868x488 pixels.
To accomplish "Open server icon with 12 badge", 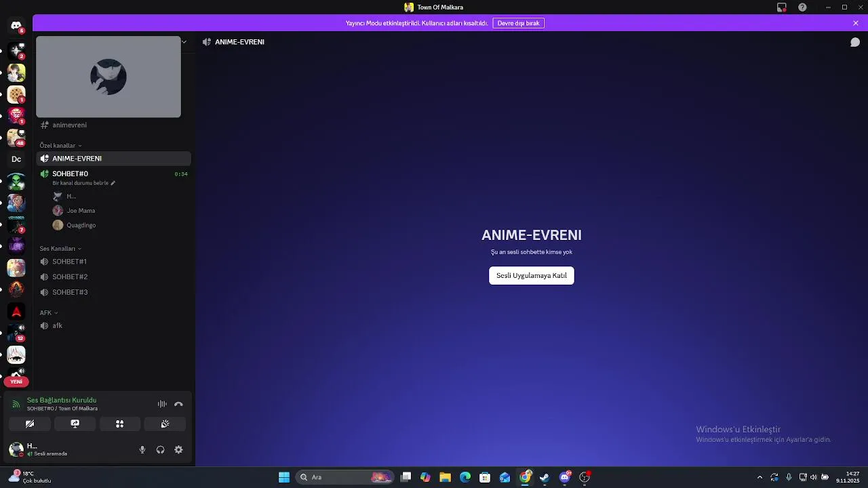I will point(16,333).
